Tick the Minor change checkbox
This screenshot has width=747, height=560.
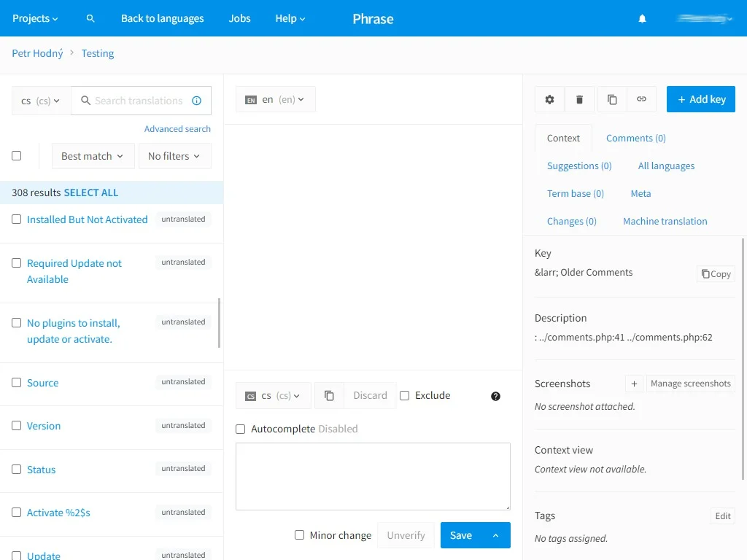(x=300, y=535)
